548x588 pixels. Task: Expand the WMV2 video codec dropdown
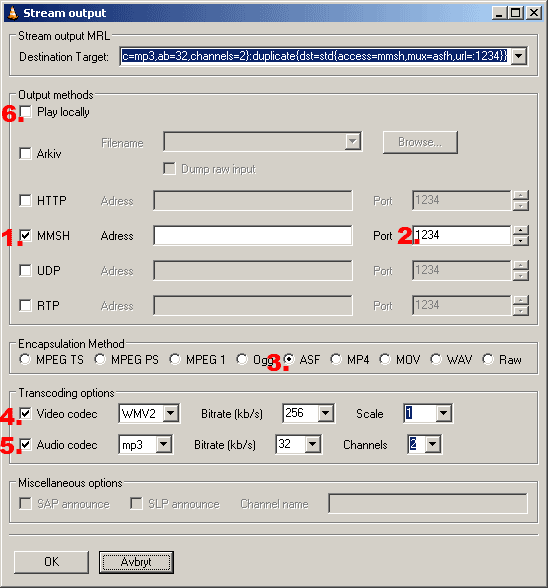click(x=171, y=413)
